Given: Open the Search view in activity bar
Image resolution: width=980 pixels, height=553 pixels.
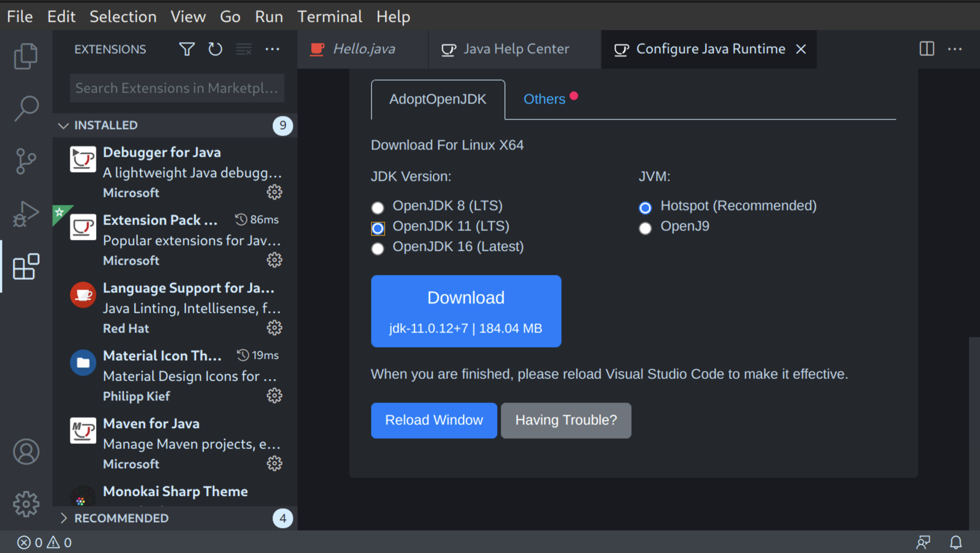Looking at the screenshot, I should coord(26,108).
